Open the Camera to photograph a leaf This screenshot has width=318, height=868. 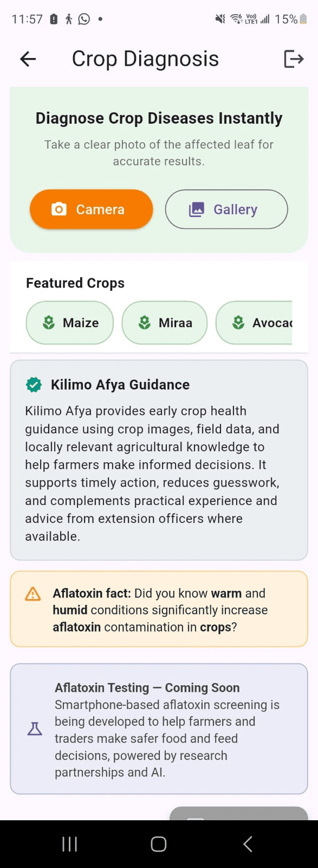pyautogui.click(x=91, y=209)
